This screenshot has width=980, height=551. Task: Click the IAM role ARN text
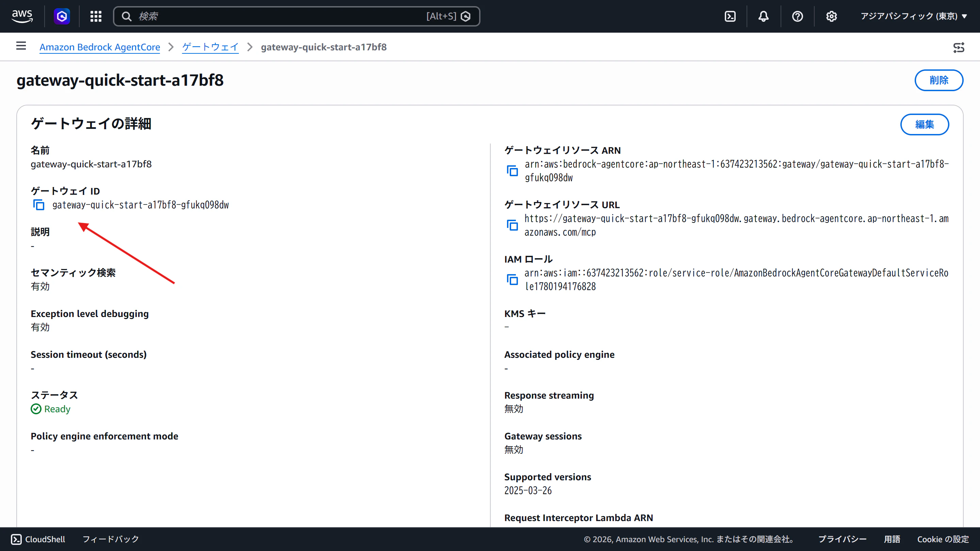[x=736, y=280]
